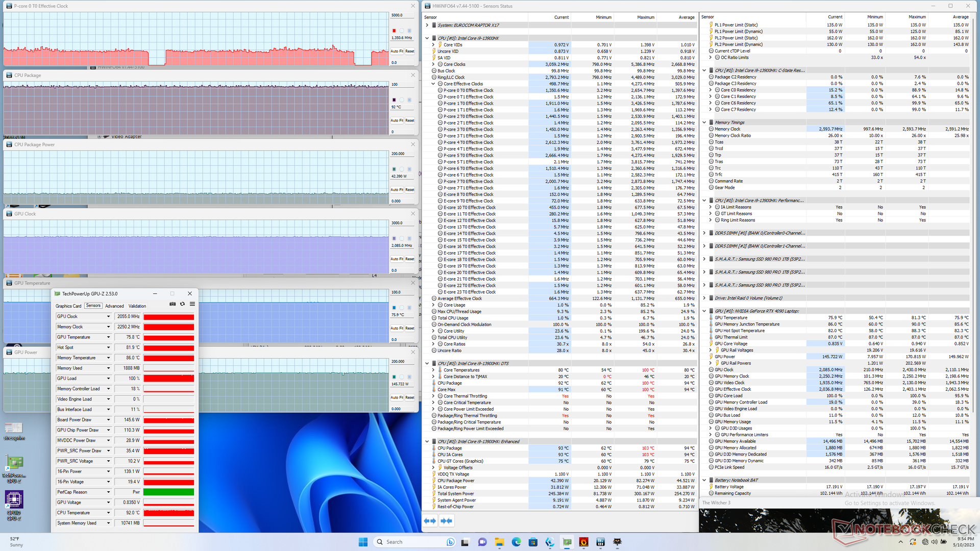Click Reset in the GPU Clock graph
The image size is (980, 551).
[x=410, y=259]
